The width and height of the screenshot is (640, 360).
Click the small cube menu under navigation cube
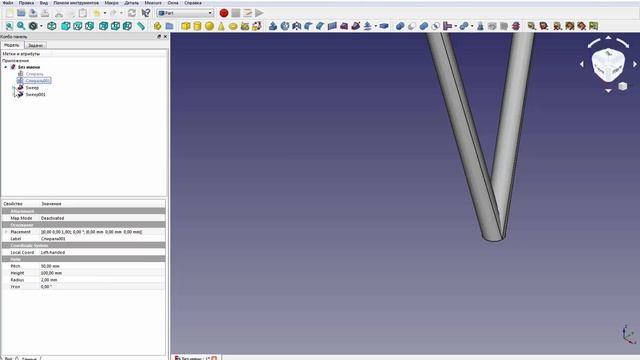coord(622,86)
